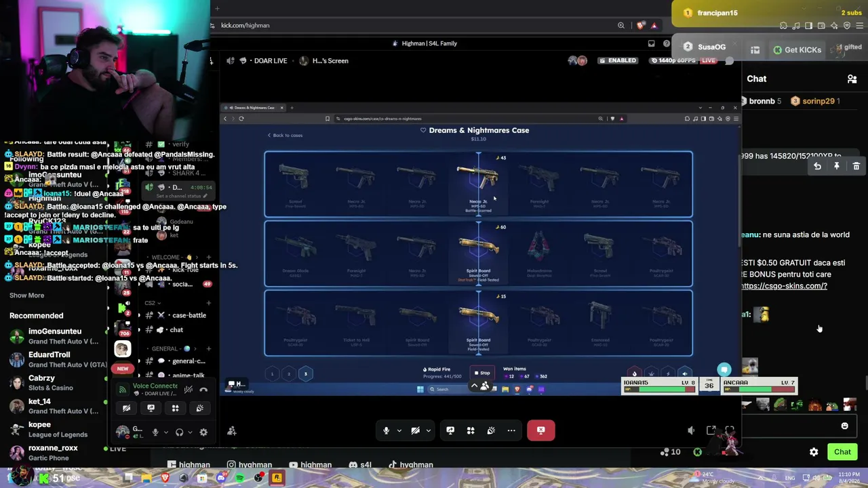The height and width of the screenshot is (488, 868).
Task: Add a channel to the CS2 category
Action: point(208,303)
